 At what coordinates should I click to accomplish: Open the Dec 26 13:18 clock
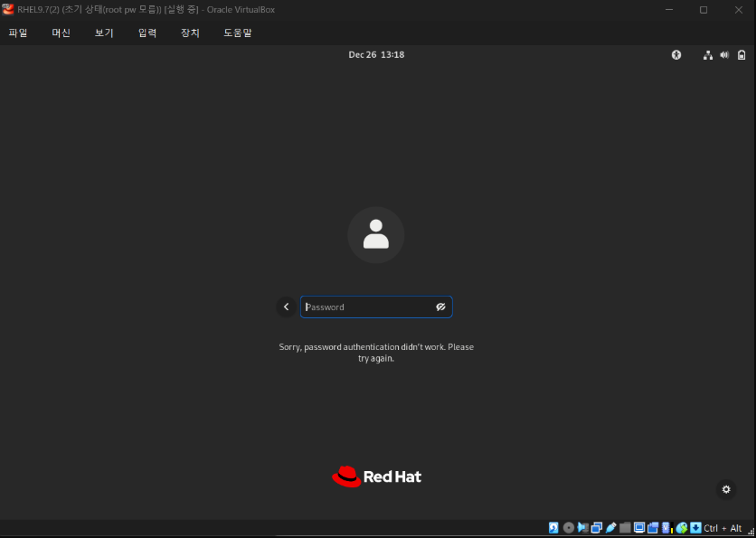pyautogui.click(x=376, y=55)
